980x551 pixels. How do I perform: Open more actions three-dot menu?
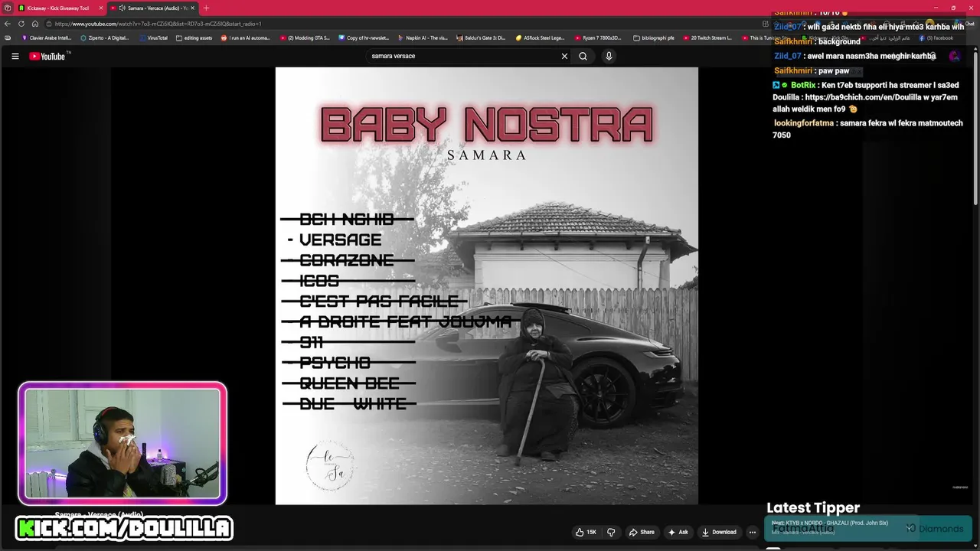(752, 532)
